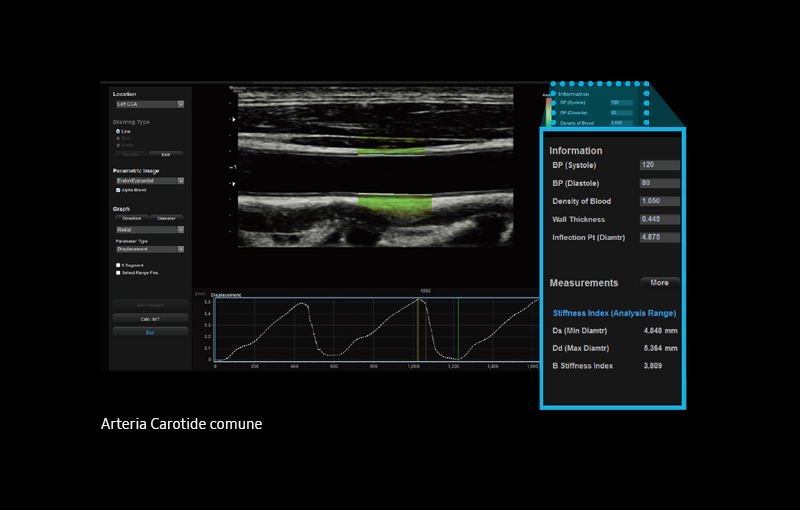Open the Radial direction dropdown
This screenshot has height=510, width=800.
click(x=149, y=230)
